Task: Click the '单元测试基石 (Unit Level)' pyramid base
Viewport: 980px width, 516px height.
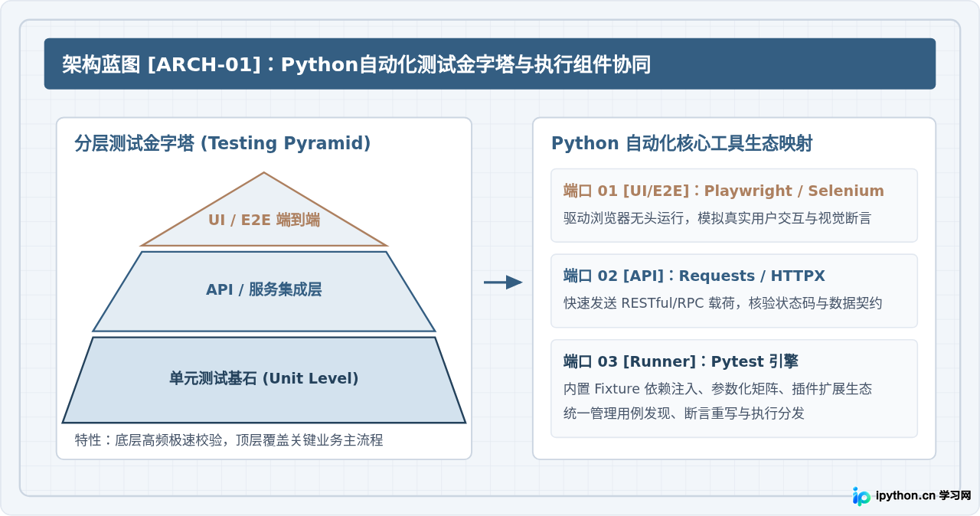Action: (x=264, y=380)
